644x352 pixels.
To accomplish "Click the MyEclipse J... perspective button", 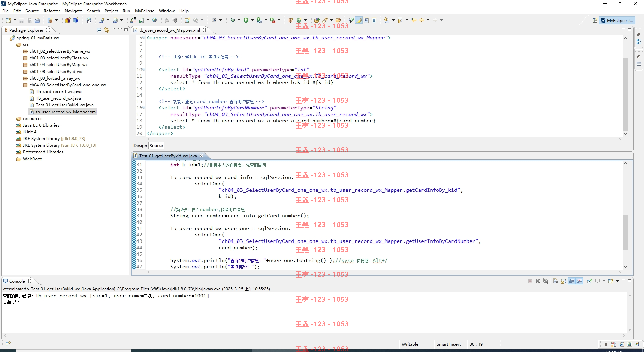I will click(616, 20).
